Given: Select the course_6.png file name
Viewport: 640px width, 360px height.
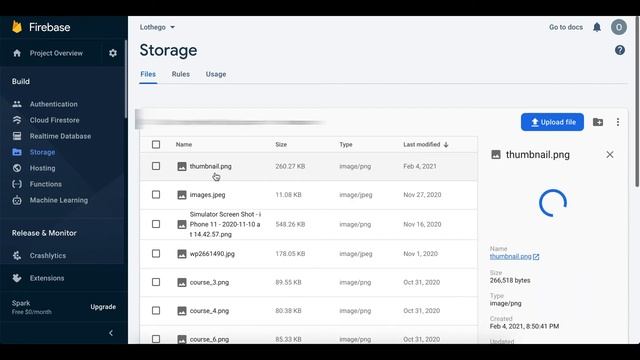Looking at the screenshot, I should [x=209, y=339].
